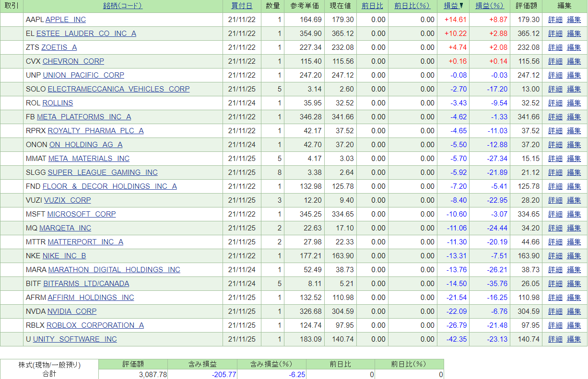Select total unrealized loss -205.77

click(224, 375)
